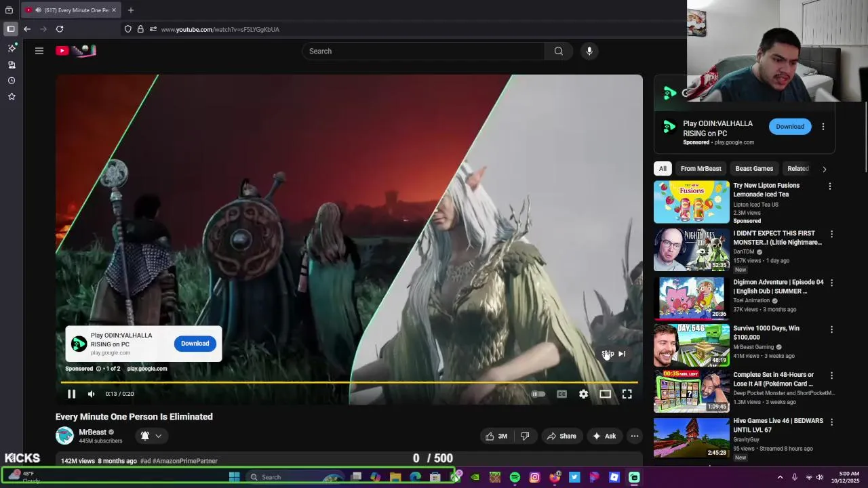Click the browser address bar URL

220,29
